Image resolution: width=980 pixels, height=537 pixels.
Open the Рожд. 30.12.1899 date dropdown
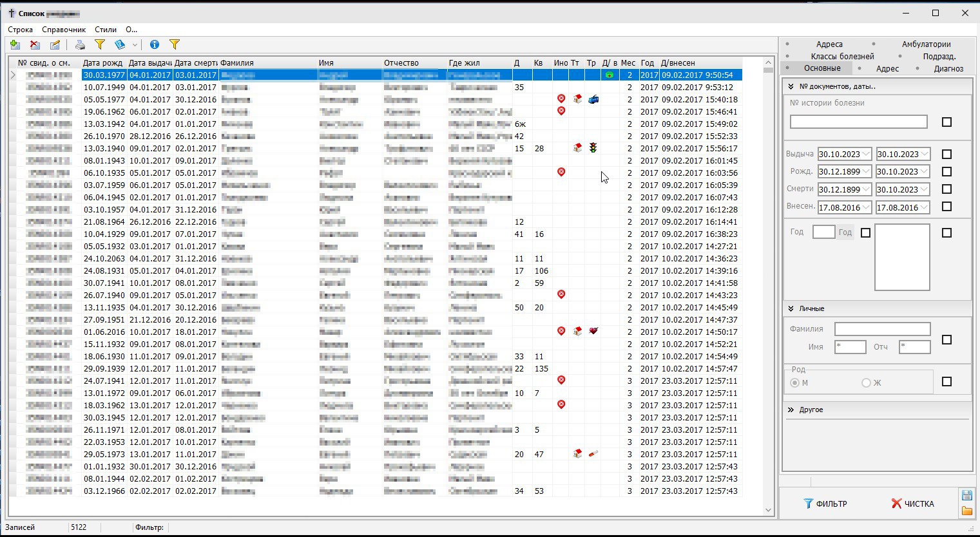coord(867,172)
